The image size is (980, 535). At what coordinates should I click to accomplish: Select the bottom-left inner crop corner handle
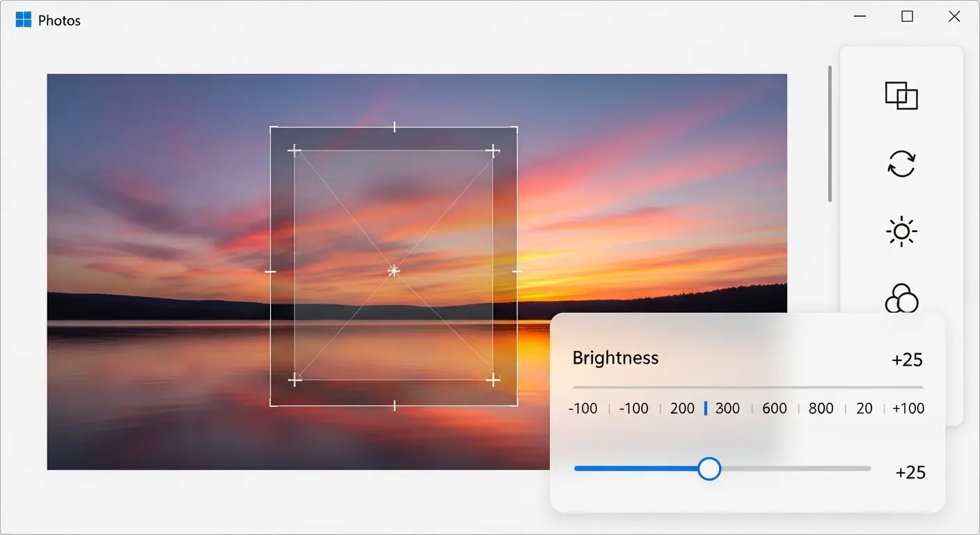295,380
